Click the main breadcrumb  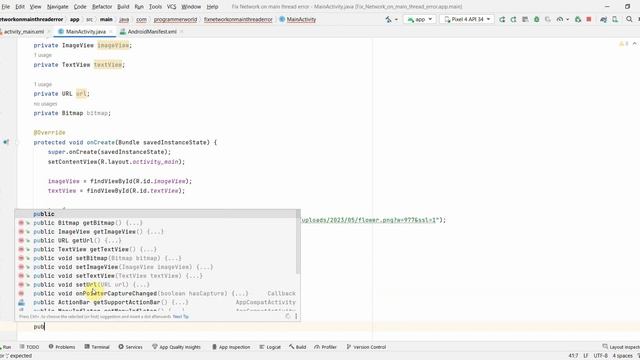[106, 19]
